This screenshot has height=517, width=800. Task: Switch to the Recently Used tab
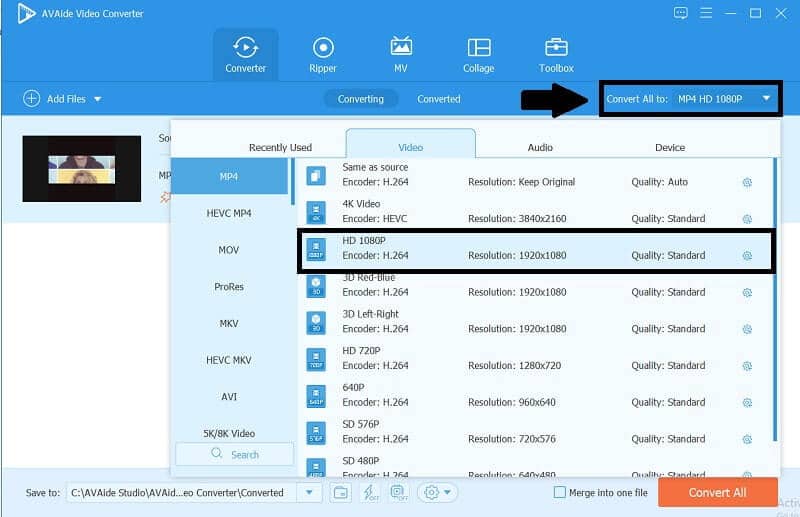[280, 147]
